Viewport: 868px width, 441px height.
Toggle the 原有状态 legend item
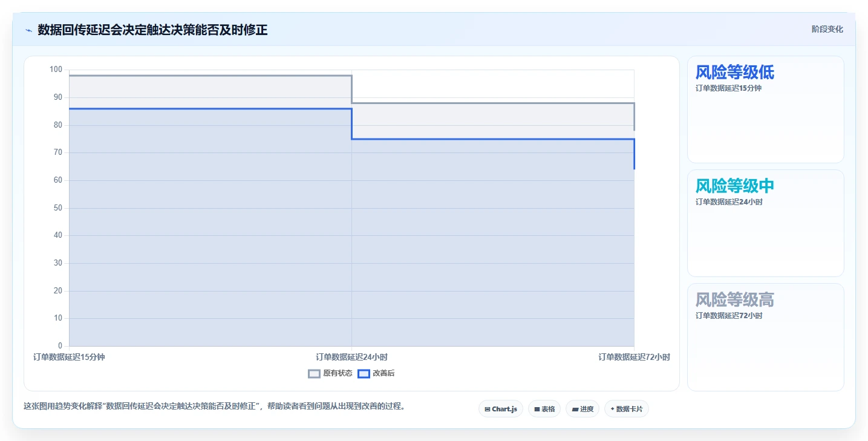coord(330,373)
